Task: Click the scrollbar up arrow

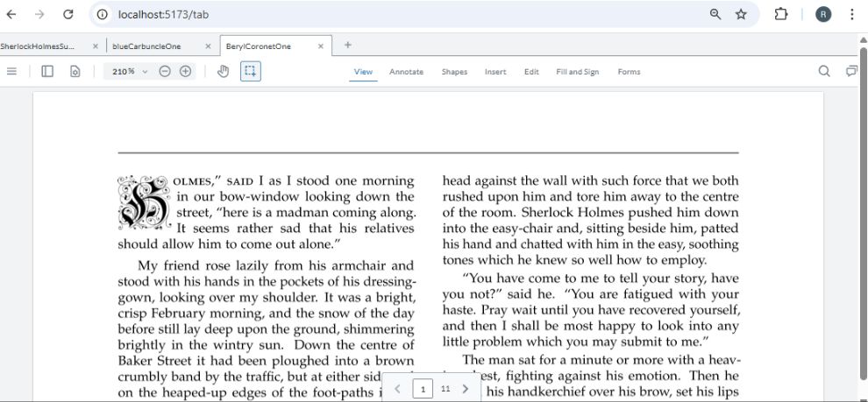Action: 863,40
